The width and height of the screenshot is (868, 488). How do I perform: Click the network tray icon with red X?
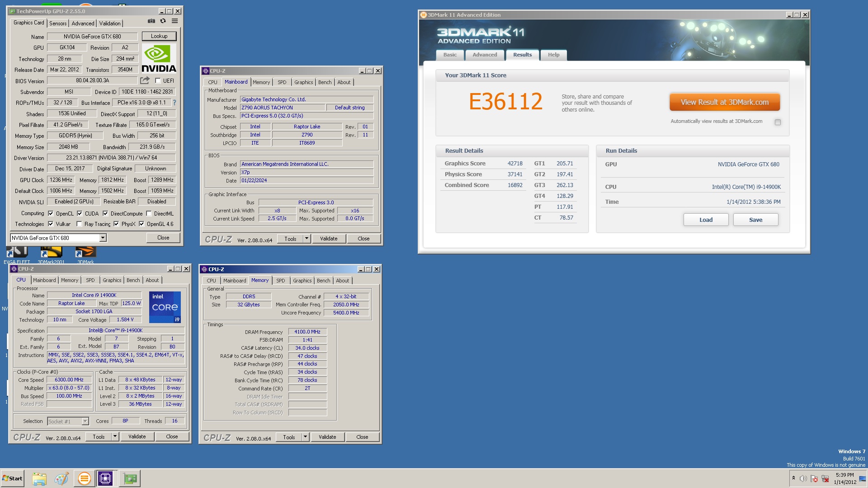click(825, 479)
